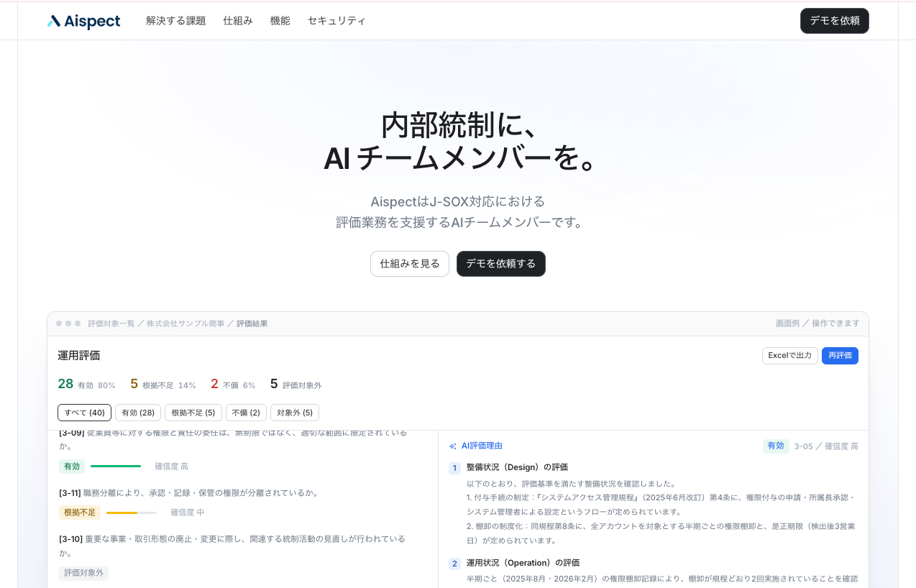The image size is (916, 588).
Task: Click the AI評価理由 panel title
Action: point(482,446)
